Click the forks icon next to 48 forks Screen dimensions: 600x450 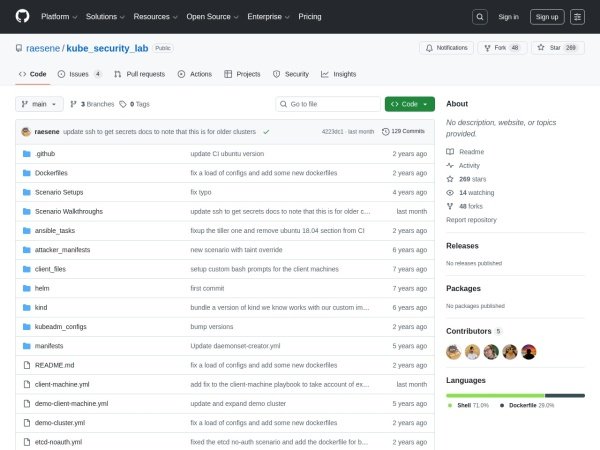click(450, 206)
